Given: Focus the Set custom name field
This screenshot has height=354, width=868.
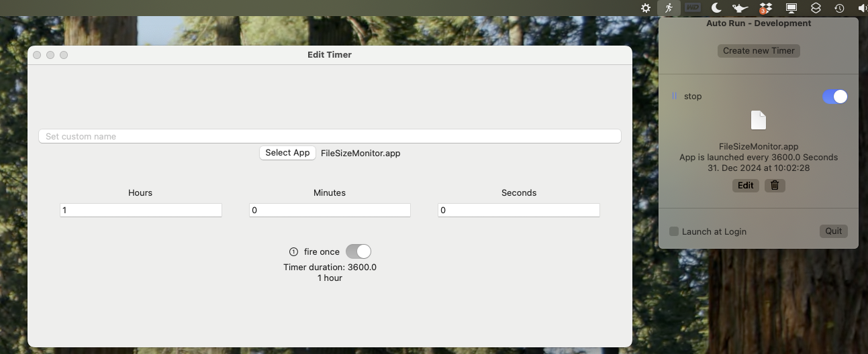Looking at the screenshot, I should (330, 136).
